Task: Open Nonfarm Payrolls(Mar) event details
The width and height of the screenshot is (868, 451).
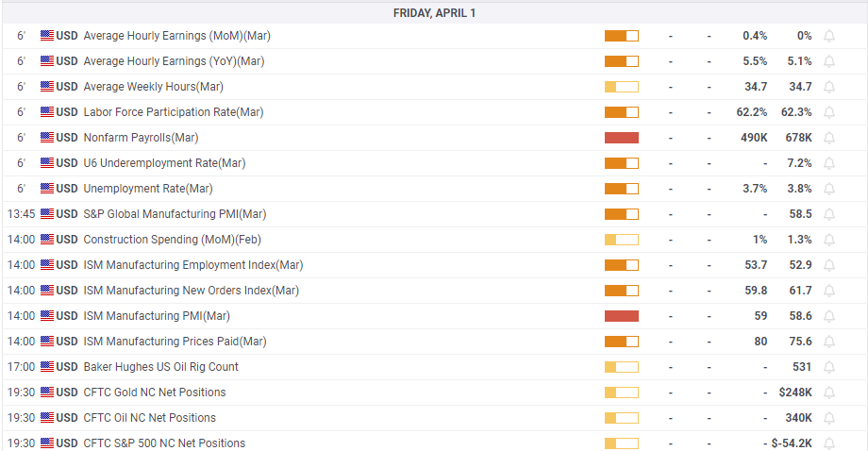Action: tap(141, 138)
